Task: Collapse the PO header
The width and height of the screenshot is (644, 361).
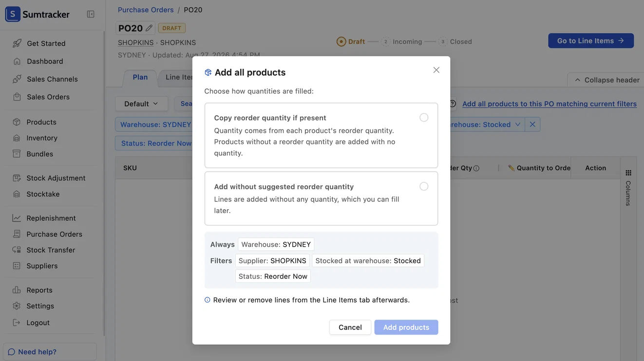Action: point(606,80)
